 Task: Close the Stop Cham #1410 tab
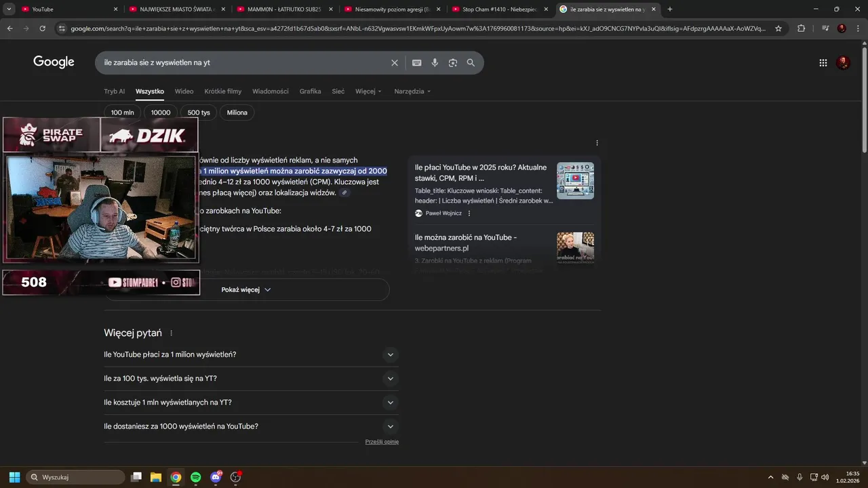click(x=546, y=9)
